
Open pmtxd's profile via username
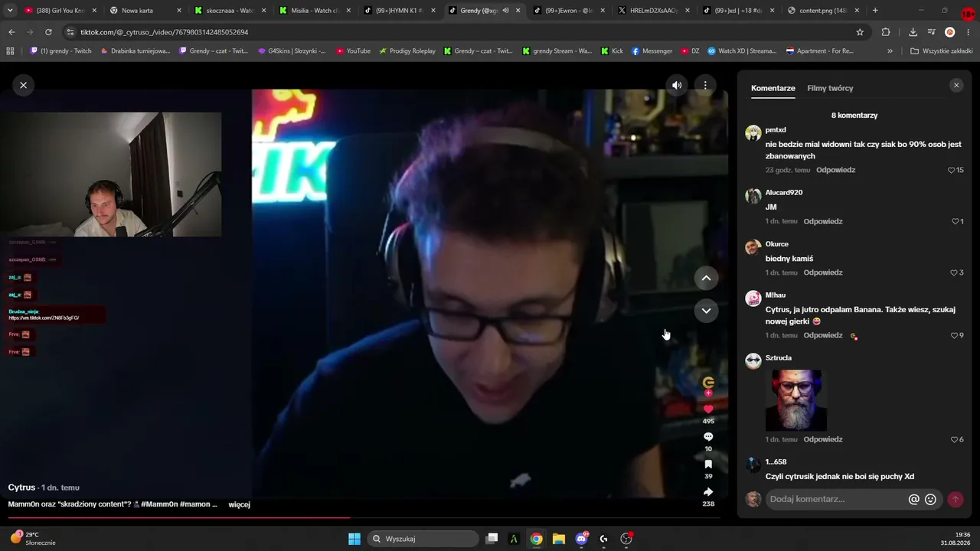click(x=776, y=130)
